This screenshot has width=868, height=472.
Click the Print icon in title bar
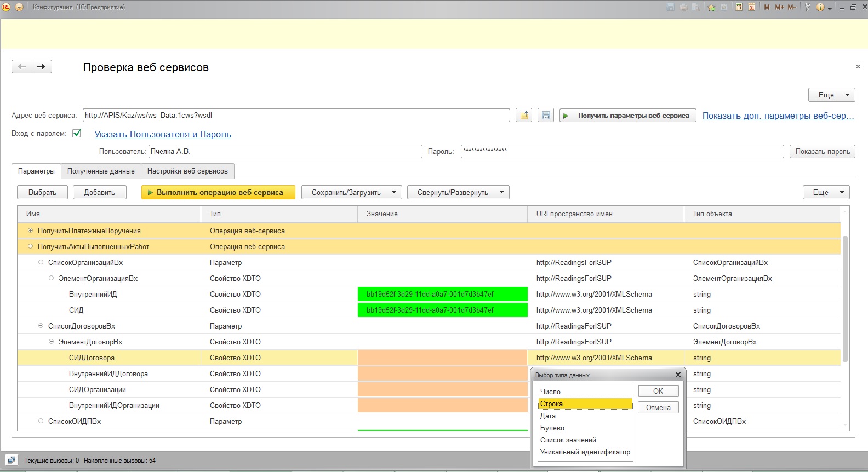tap(683, 7)
